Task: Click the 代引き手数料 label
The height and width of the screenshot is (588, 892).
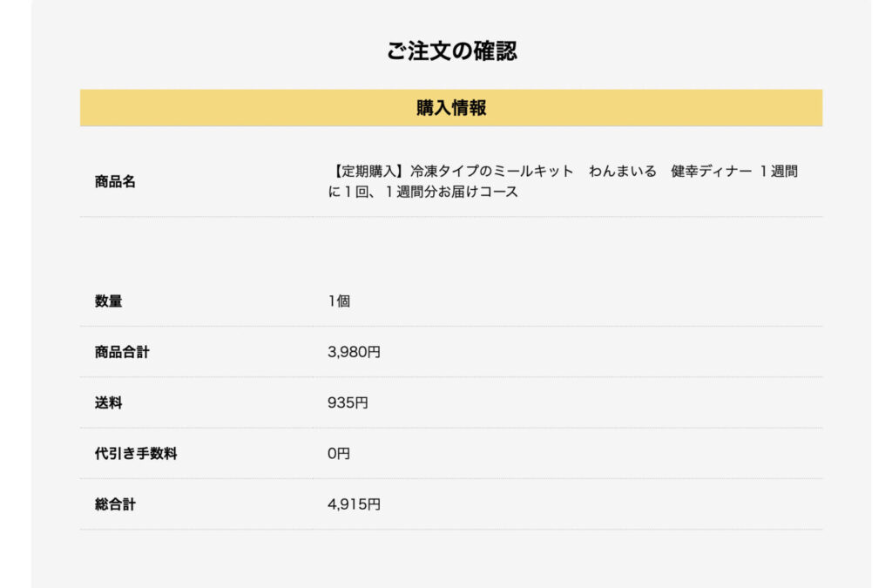Action: coord(136,453)
